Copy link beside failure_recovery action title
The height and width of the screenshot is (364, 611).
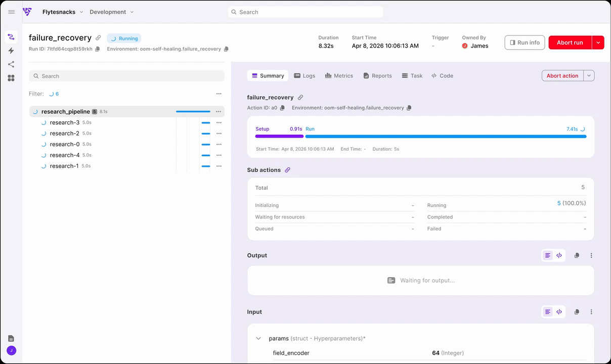(x=300, y=98)
